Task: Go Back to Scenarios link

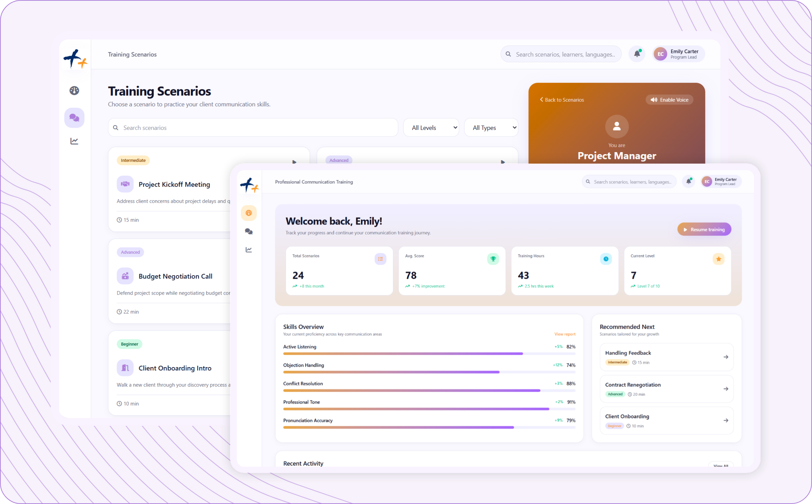Action: (562, 100)
